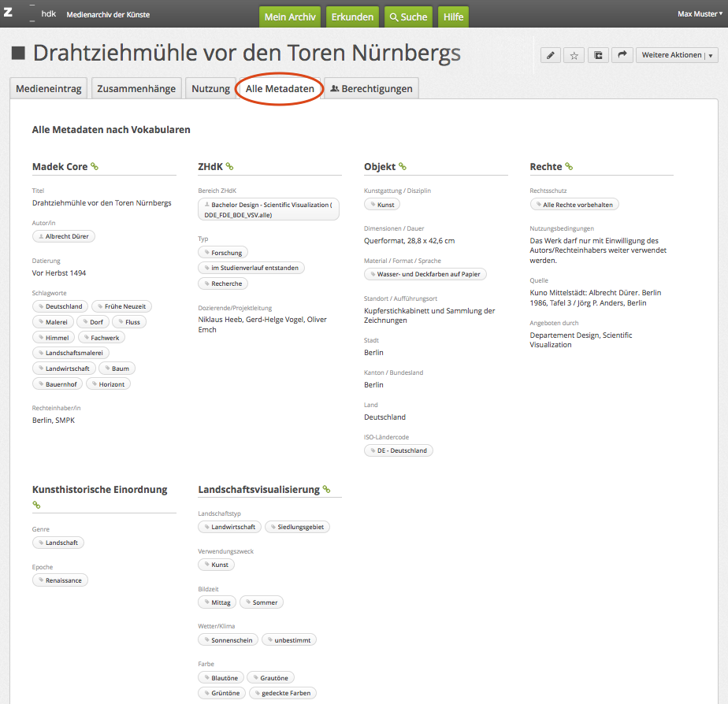Click link icon under Kunsthistorische Einordnung

tap(36, 505)
